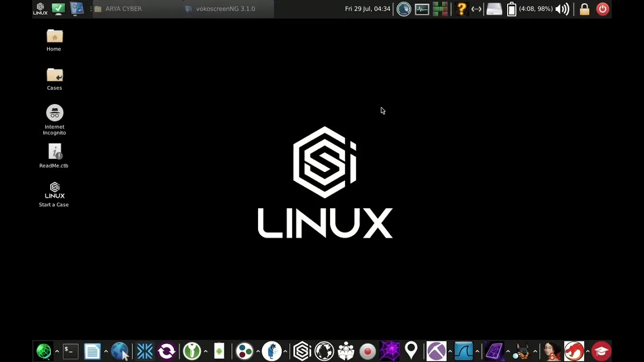This screenshot has height=362, width=644.
Task: Launch the Start a Case desktop shortcut
Action: [x=54, y=195]
